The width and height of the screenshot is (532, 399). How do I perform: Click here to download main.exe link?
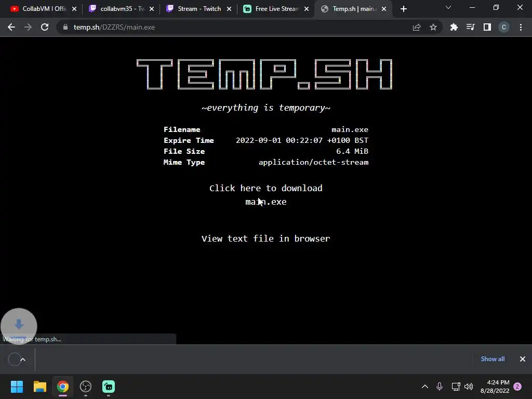(x=265, y=195)
